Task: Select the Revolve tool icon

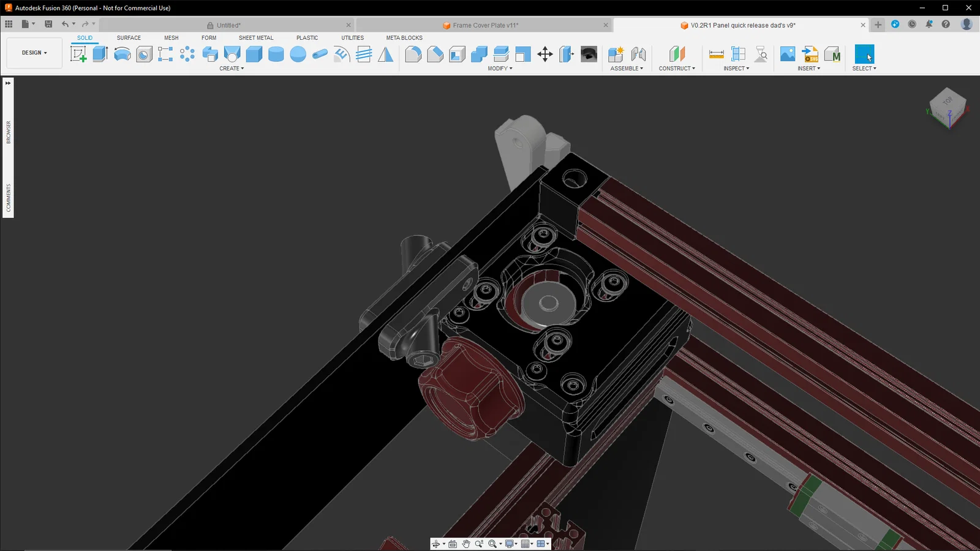Action: [x=122, y=54]
